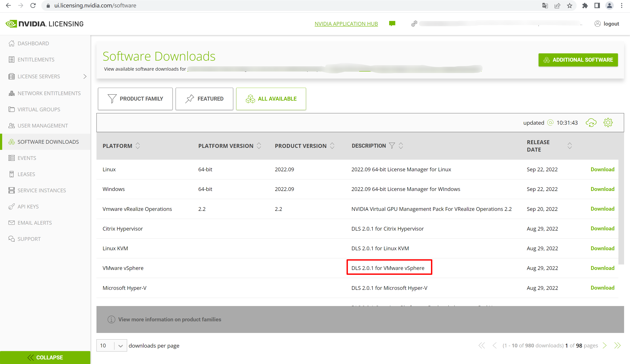Sort by Release Date column
This screenshot has width=630, height=364.
pyautogui.click(x=569, y=146)
